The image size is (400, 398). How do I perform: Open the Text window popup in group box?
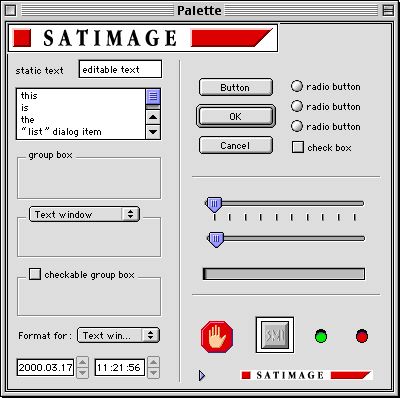tap(84, 214)
